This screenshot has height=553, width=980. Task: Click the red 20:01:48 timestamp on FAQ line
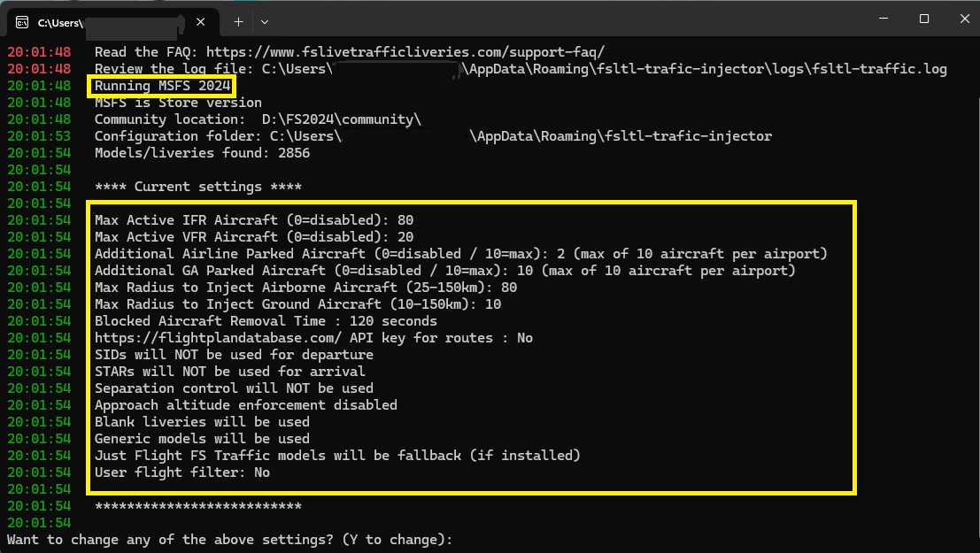click(x=39, y=52)
